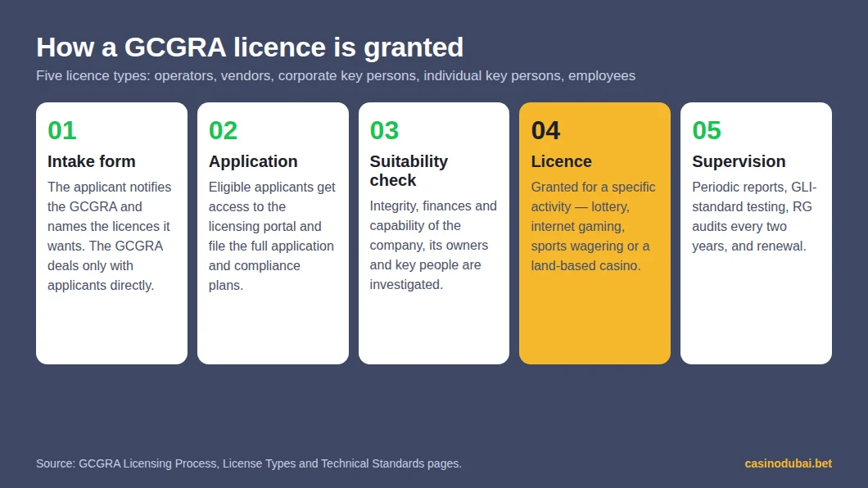868x488 pixels.
Task: Click the Intake form description about notifying GCGRA
Action: click(110, 237)
